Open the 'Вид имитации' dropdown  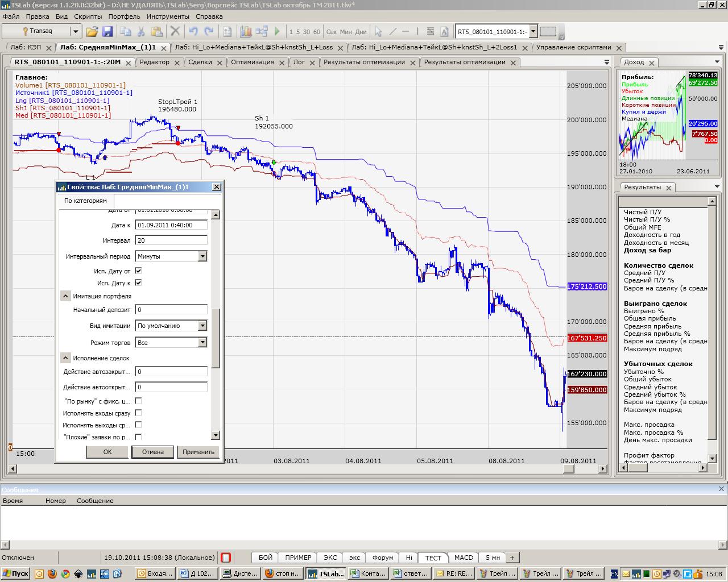202,326
